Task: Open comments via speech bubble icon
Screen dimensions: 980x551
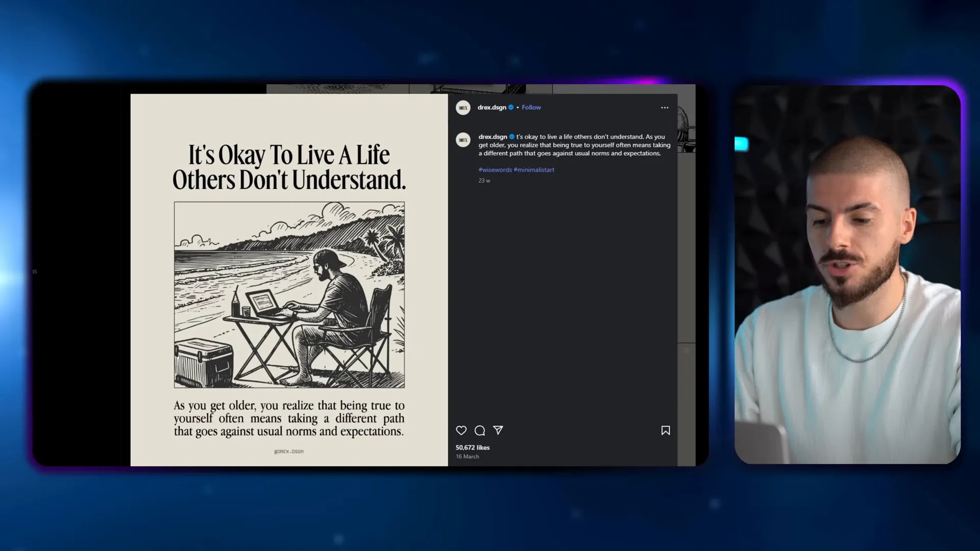Action: tap(479, 431)
